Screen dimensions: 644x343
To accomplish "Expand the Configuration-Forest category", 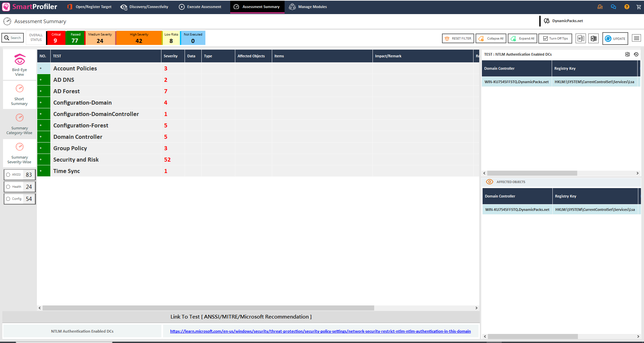I will click(44, 125).
